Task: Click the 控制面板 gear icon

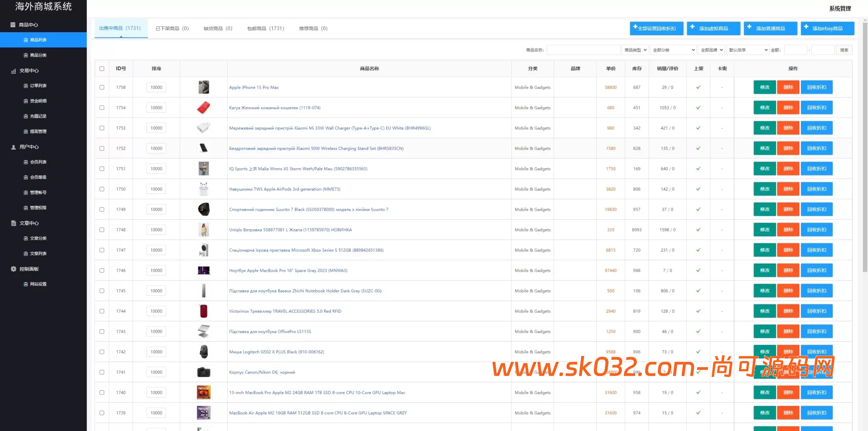Action: coord(14,269)
